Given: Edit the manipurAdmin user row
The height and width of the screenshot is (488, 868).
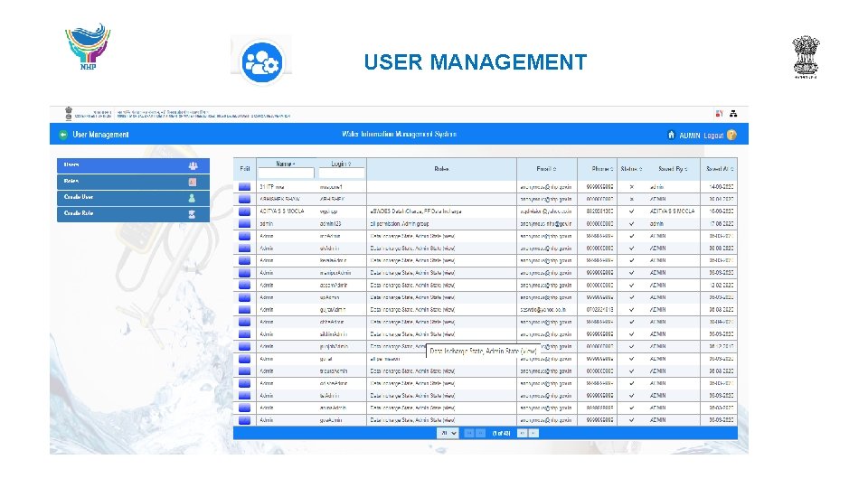Looking at the screenshot, I should tap(244, 273).
